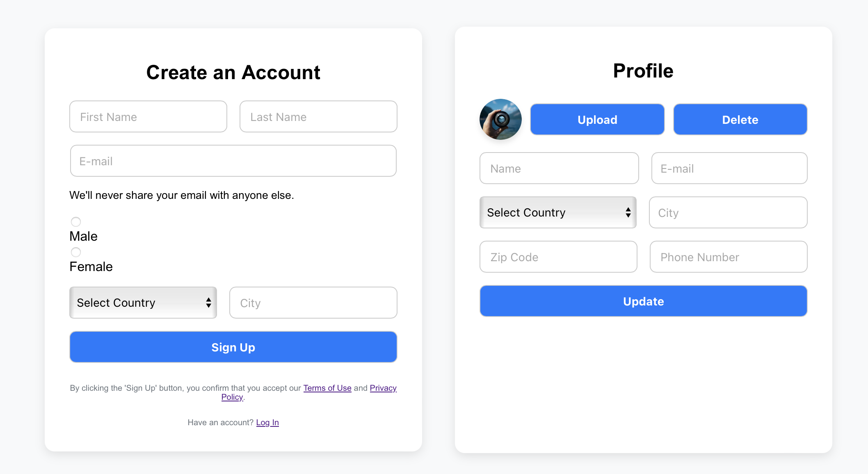
Task: Open the Terms of Use link
Action: [327, 388]
